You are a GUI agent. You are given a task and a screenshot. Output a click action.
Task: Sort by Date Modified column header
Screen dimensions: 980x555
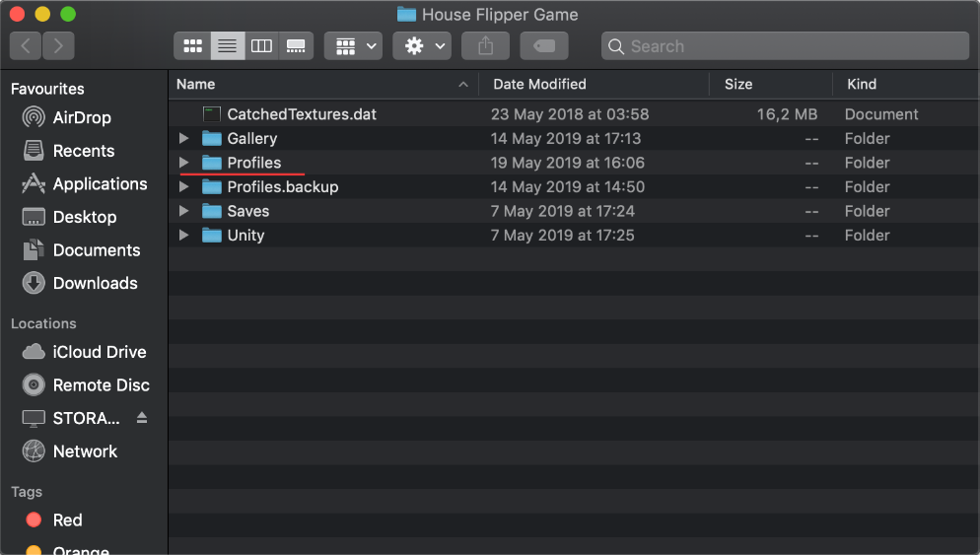click(539, 85)
